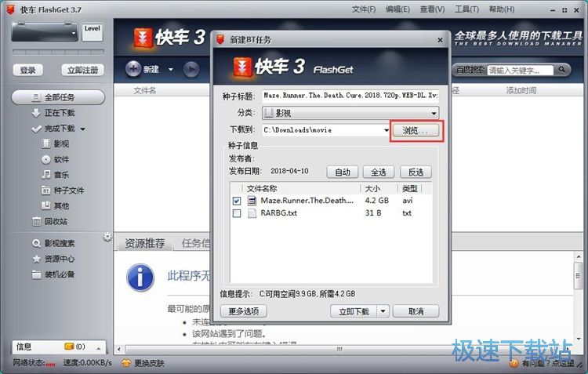
Task: Click the sidebar settings gear icon
Action: [107, 237]
